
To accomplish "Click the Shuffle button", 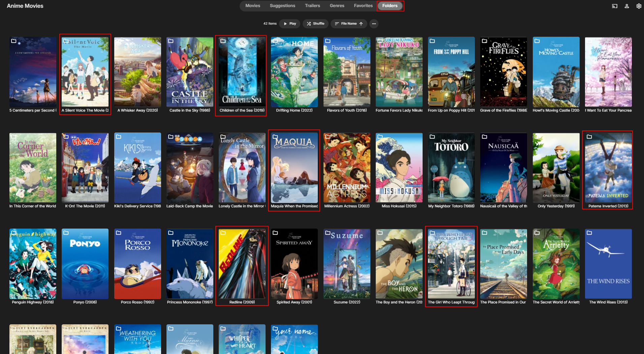I will click(316, 24).
